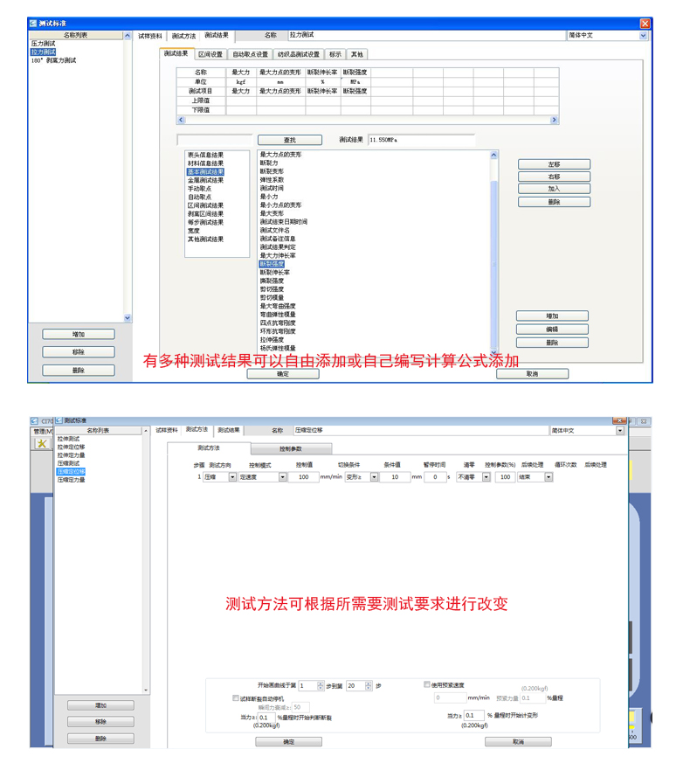Click the 加入 button

pos(554,189)
